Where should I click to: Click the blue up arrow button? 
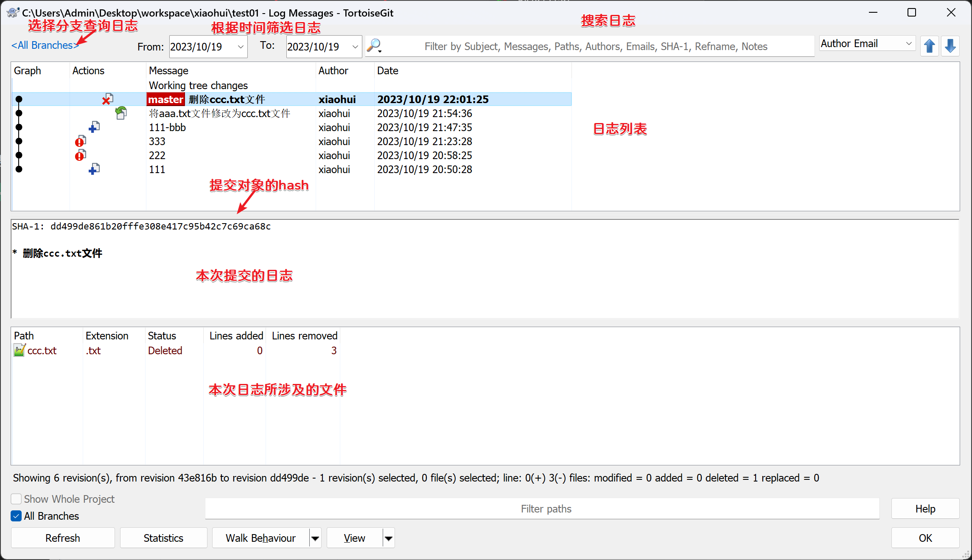[x=929, y=46]
